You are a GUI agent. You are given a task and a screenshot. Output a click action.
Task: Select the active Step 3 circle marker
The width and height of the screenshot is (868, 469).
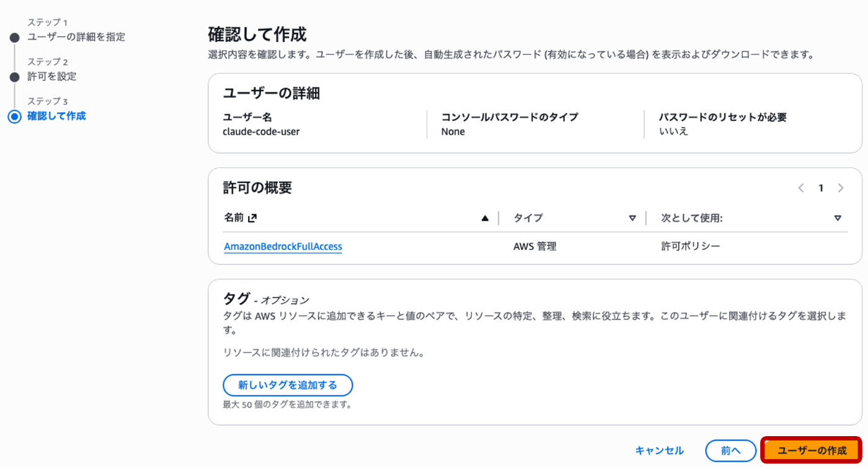click(x=14, y=117)
